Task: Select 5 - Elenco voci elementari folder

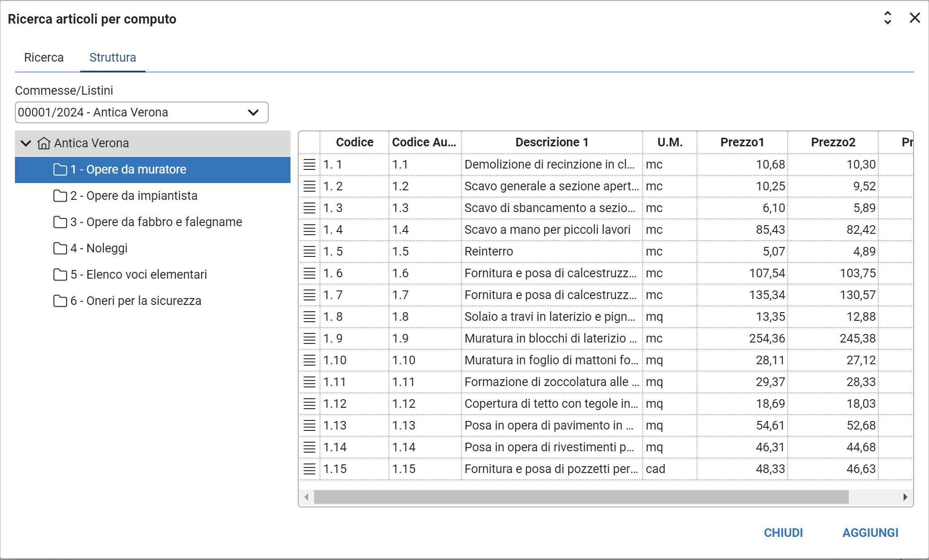Action: pos(138,275)
